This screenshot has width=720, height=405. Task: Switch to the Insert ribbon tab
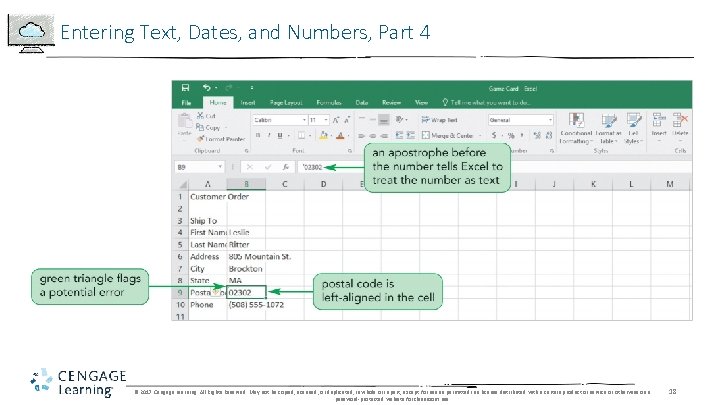[248, 102]
